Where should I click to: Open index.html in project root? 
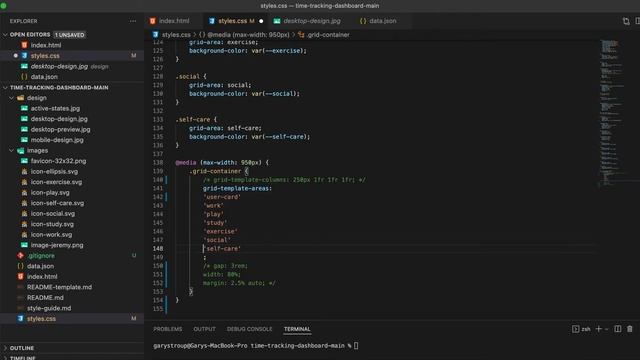42,277
